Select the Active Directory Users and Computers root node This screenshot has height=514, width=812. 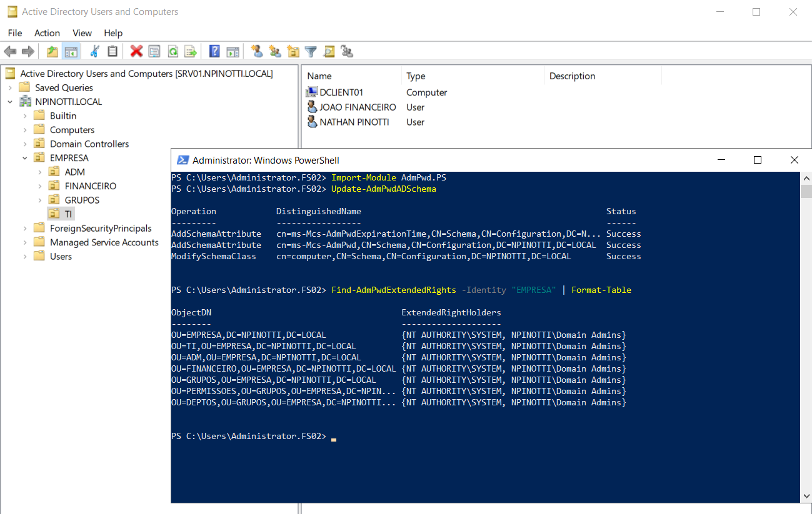[146, 74]
